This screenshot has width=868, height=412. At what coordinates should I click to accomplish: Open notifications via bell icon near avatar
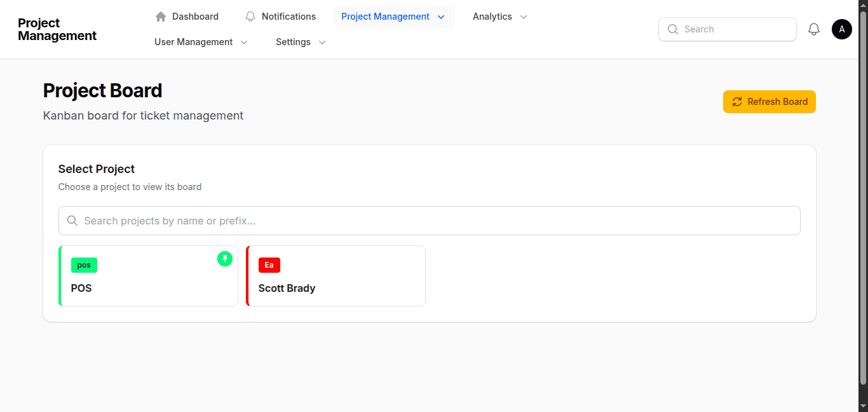814,29
